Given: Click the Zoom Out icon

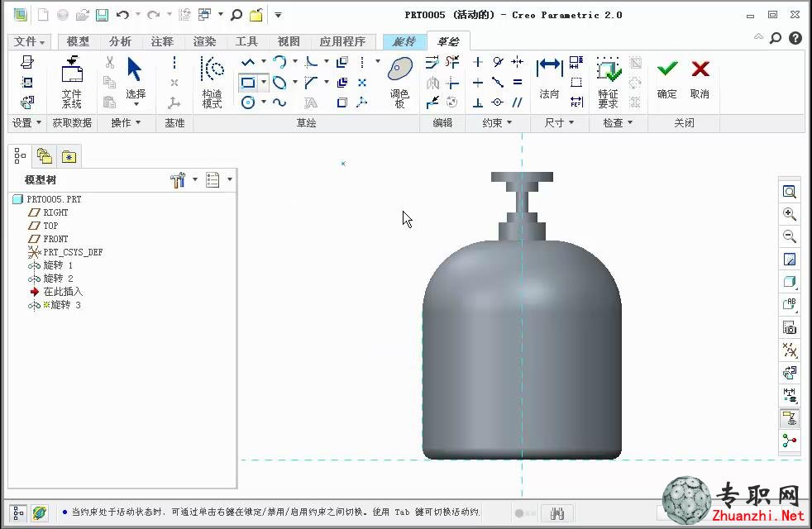Looking at the screenshot, I should click(x=790, y=236).
